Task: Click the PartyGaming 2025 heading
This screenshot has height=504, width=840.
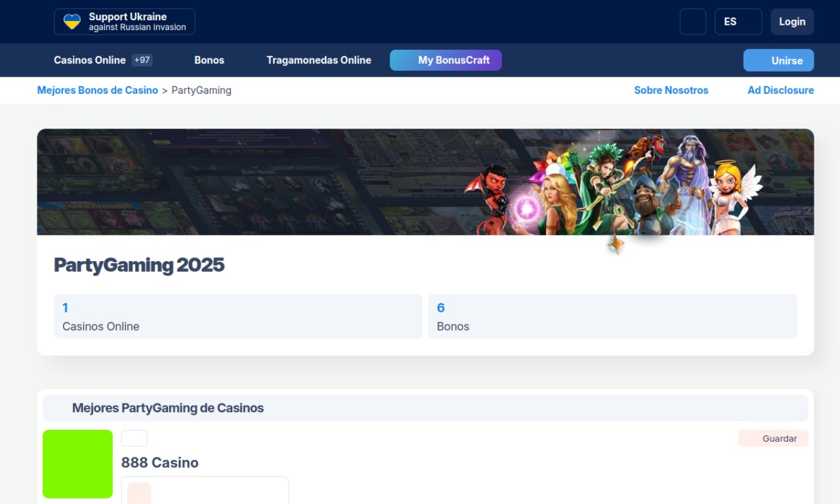Action: [139, 264]
